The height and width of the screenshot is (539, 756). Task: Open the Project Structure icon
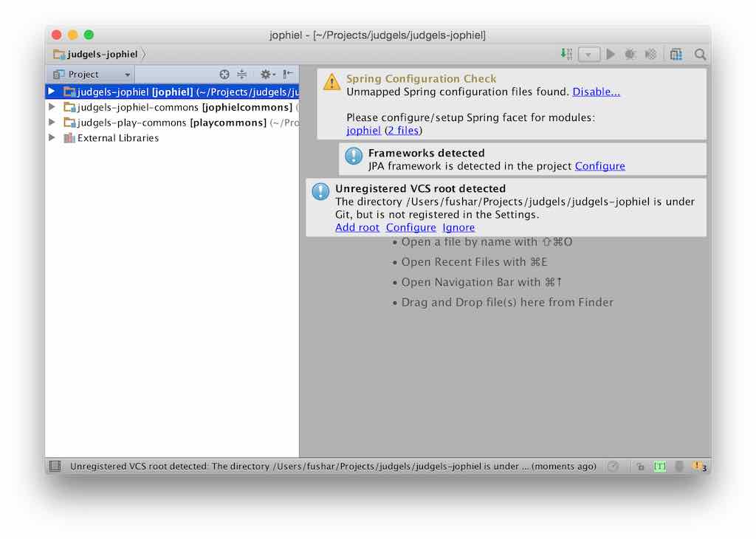(x=676, y=54)
